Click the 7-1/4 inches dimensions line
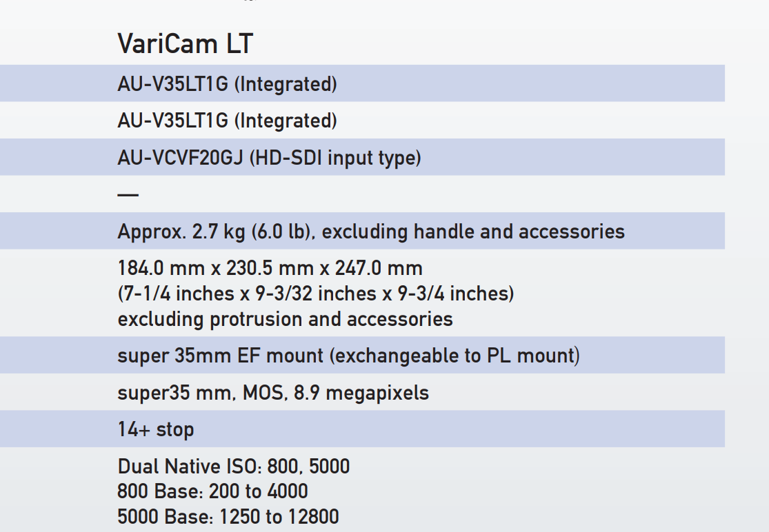The height and width of the screenshot is (532, 769). click(x=316, y=294)
